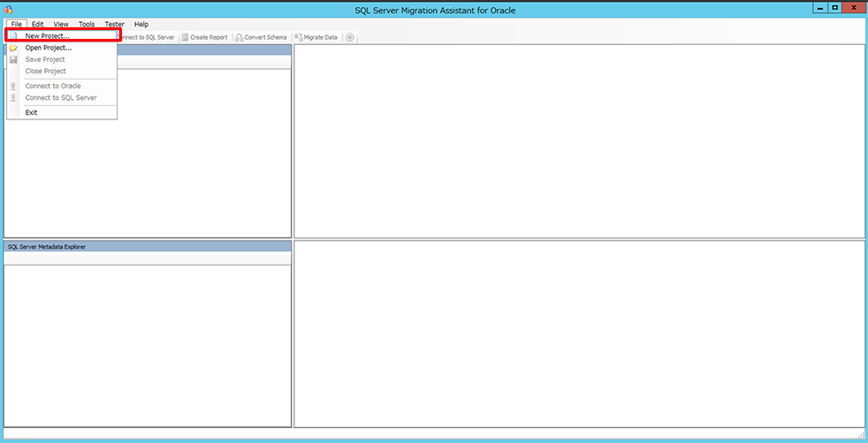Viewport: 868px width, 443px height.
Task: Open the Help menu
Action: (x=141, y=25)
